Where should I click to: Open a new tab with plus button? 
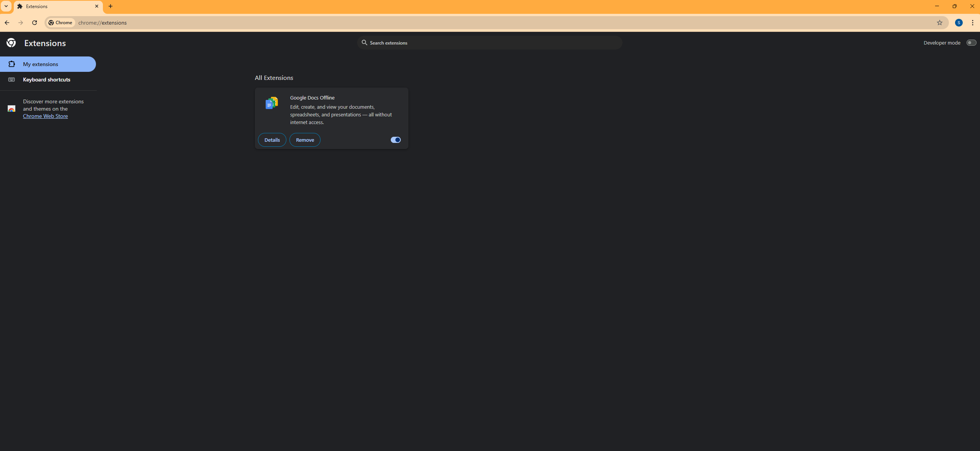click(111, 6)
